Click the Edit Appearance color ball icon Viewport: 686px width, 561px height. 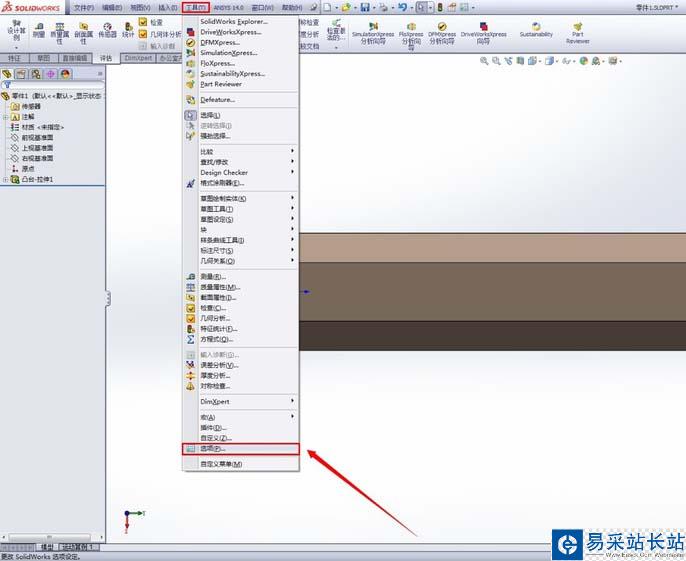point(583,61)
